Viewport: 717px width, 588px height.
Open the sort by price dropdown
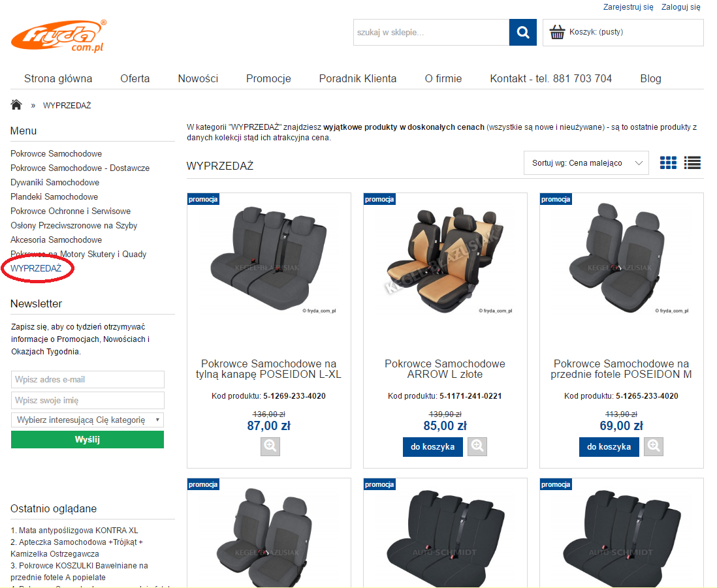(x=586, y=162)
